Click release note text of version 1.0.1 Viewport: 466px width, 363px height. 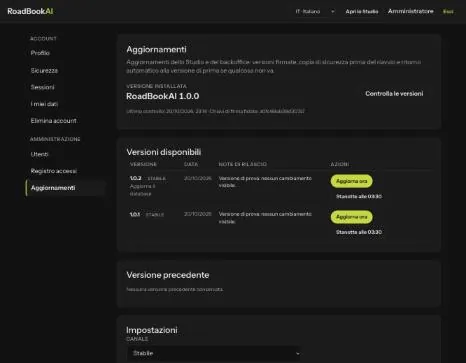(x=265, y=218)
